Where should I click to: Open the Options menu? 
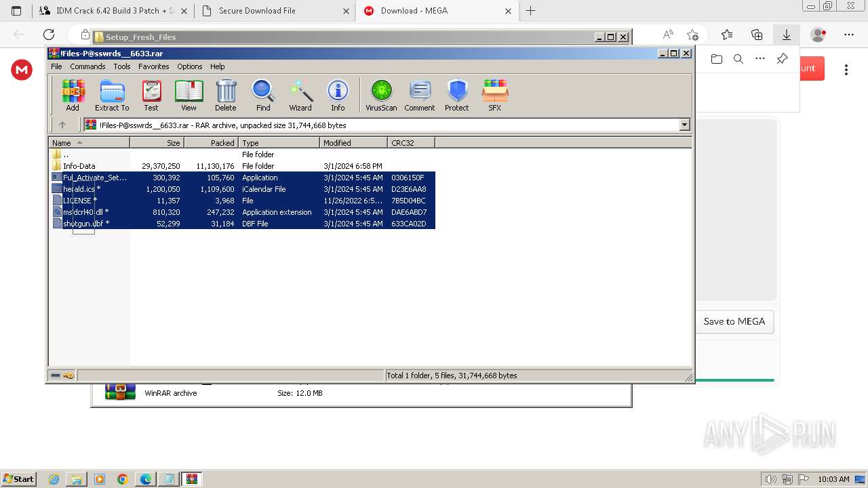(190, 66)
